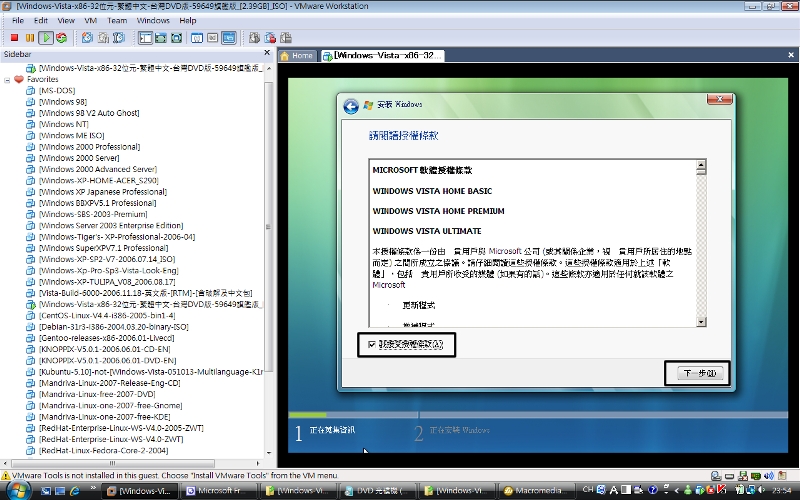This screenshot has height=500, width=800.
Task: Show summary view toolbar icon
Action: [197, 38]
